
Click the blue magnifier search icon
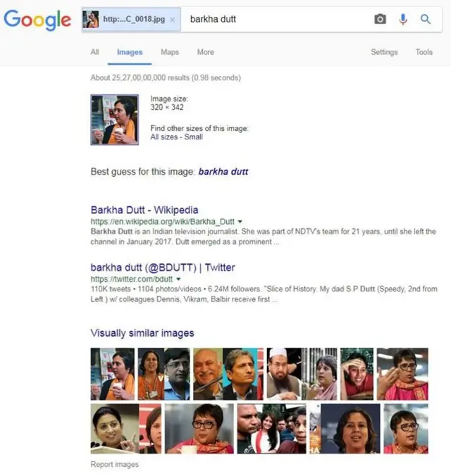(426, 19)
